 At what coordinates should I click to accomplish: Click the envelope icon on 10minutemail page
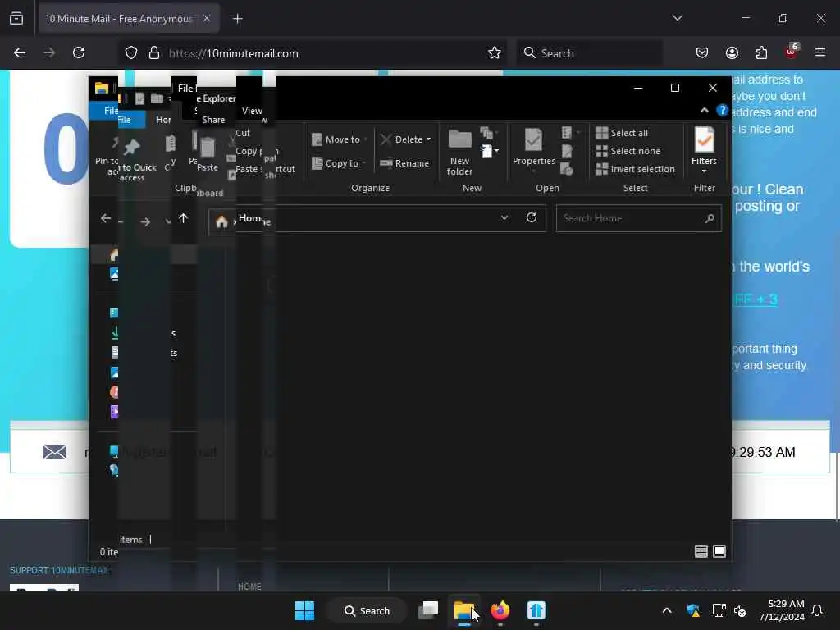click(x=55, y=452)
